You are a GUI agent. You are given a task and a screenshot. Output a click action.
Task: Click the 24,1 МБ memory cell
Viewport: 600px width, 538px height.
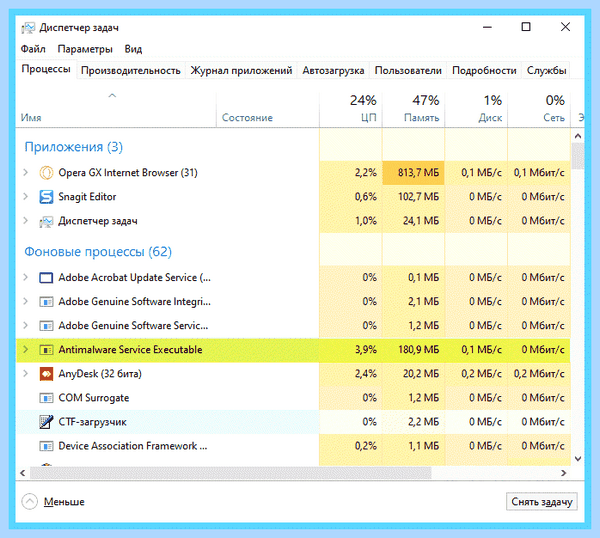[x=414, y=221]
